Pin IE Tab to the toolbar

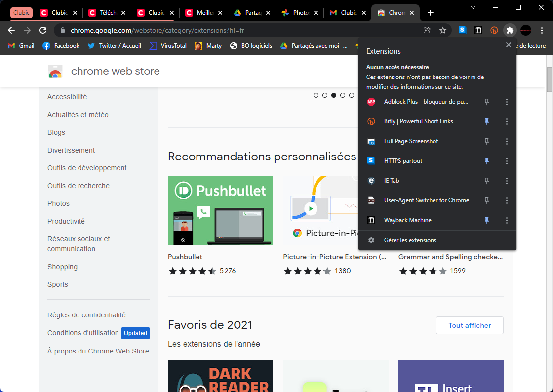click(x=487, y=181)
